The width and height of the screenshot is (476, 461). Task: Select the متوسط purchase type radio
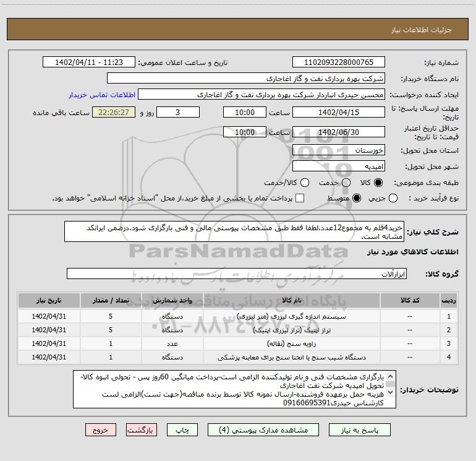(x=357, y=198)
